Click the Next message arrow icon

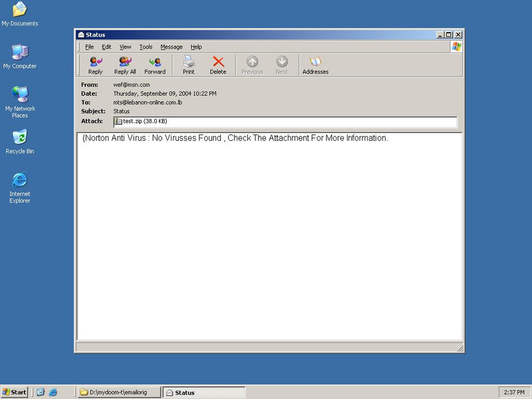(x=281, y=65)
